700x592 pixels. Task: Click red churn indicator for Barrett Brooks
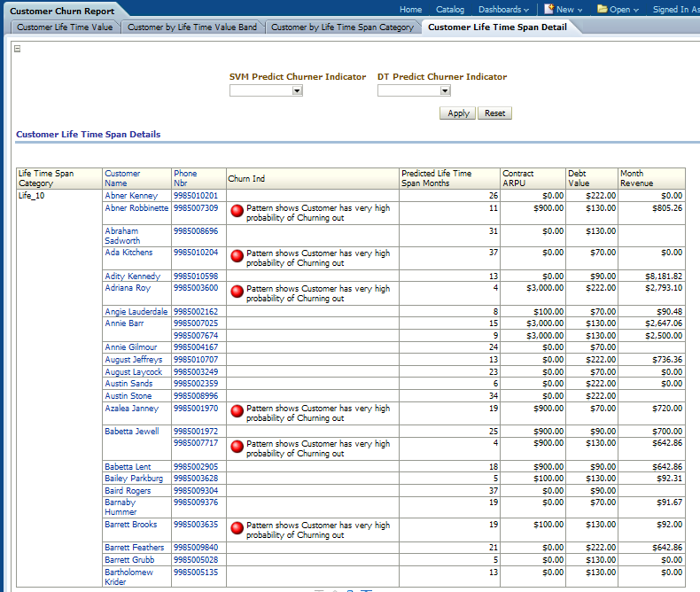237,529
